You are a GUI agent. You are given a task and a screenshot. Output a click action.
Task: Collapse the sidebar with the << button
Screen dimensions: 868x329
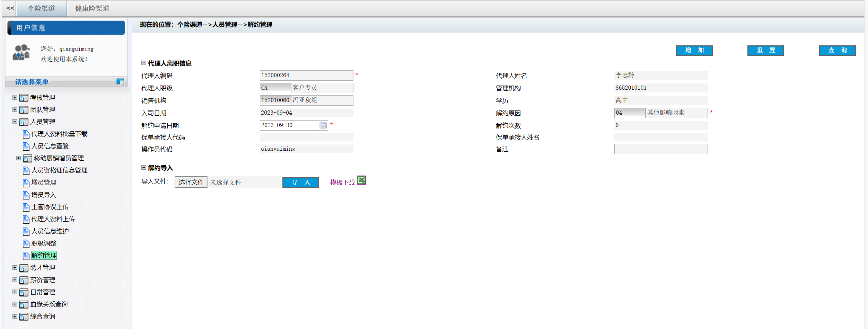[10, 8]
